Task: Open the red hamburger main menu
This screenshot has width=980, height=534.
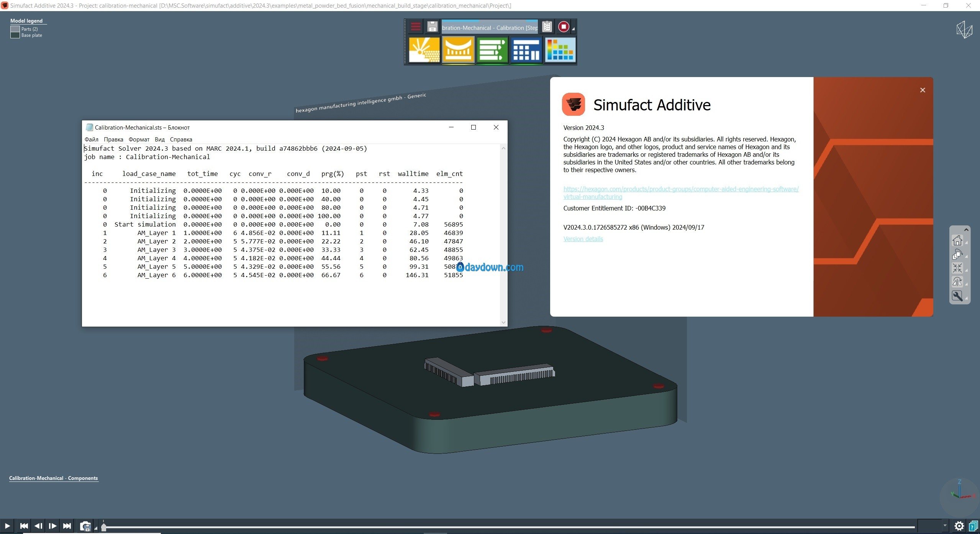Action: [x=415, y=27]
